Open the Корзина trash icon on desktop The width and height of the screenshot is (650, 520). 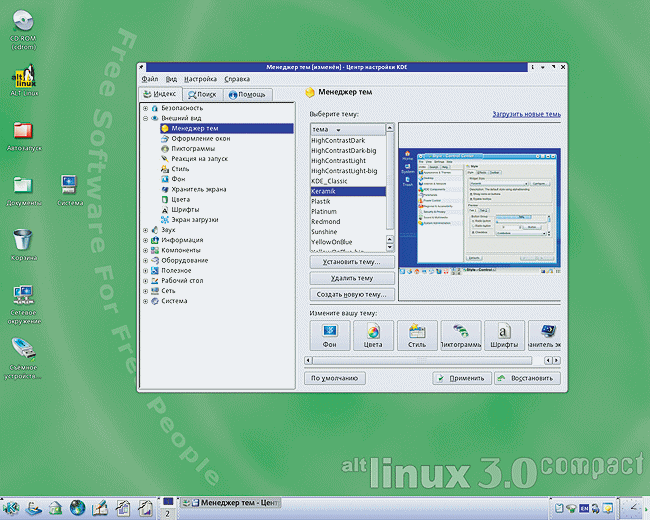(x=25, y=242)
